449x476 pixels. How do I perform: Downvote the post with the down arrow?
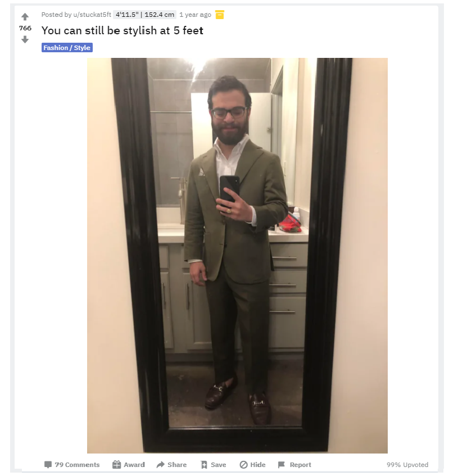tap(25, 39)
